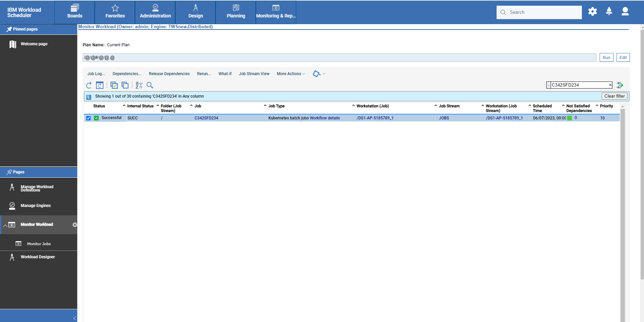Image resolution: width=644 pixels, height=322 pixels.
Task: Open the Settings gear icon
Action: 592,11
